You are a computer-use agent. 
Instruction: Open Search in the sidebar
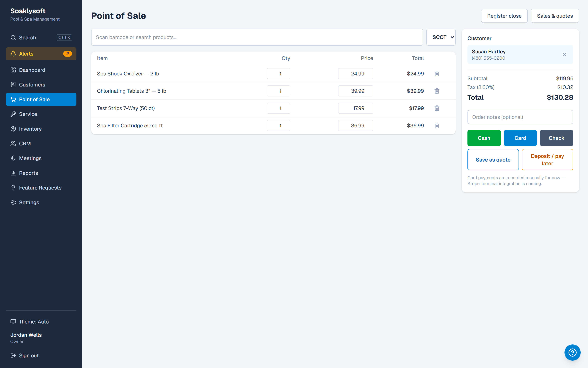coord(41,38)
